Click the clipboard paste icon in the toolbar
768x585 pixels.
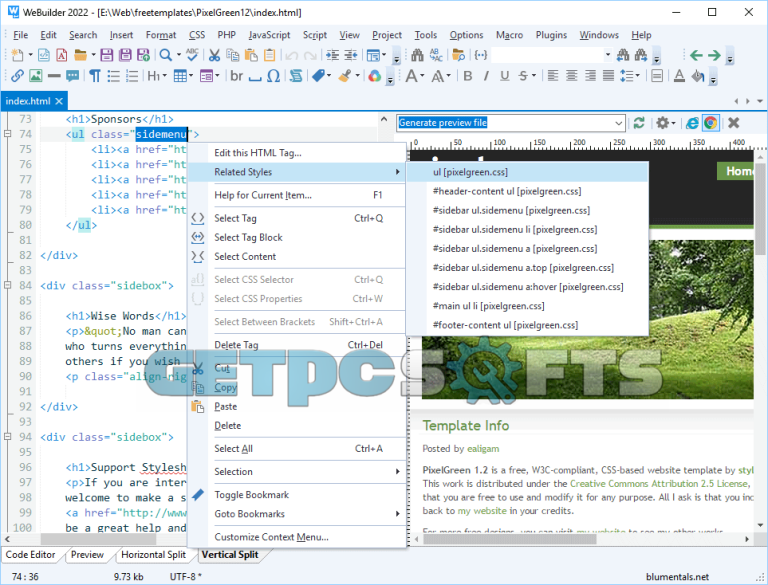point(251,55)
